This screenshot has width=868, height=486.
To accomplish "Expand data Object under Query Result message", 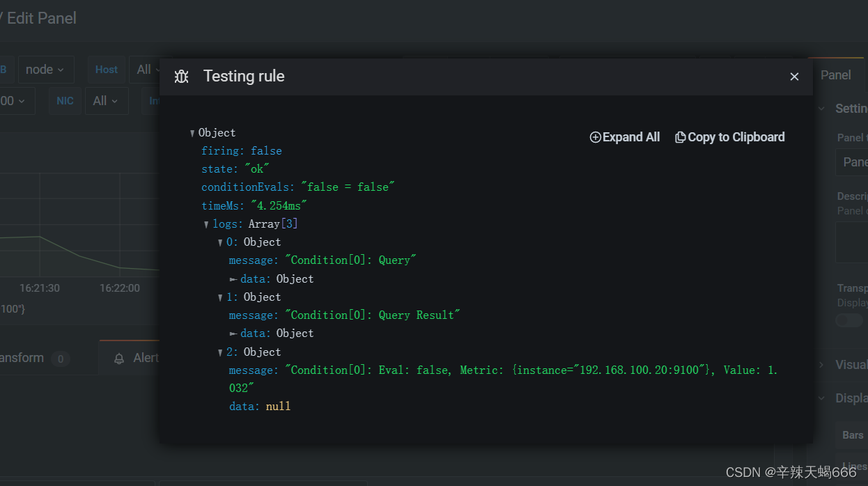I will (233, 334).
